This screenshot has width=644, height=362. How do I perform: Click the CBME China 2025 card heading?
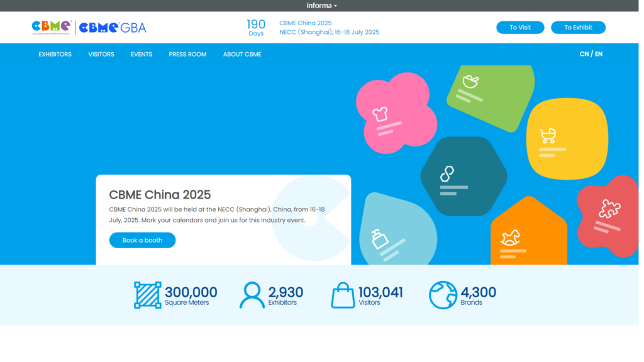click(x=160, y=195)
